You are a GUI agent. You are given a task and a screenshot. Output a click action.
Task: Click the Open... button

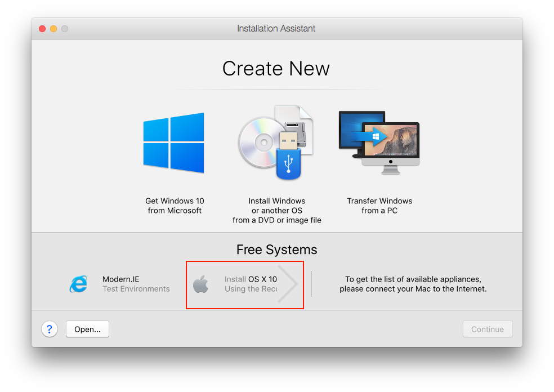[87, 329]
